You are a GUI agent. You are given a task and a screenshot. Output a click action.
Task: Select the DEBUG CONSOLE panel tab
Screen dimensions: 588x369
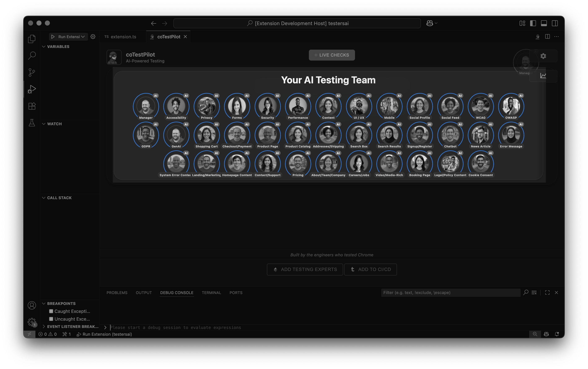tap(177, 292)
